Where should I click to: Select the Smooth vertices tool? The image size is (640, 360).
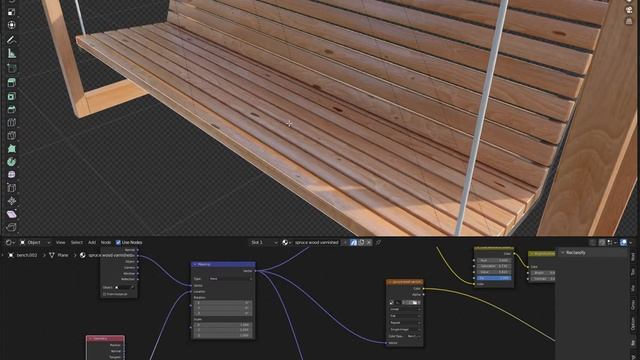click(11, 175)
